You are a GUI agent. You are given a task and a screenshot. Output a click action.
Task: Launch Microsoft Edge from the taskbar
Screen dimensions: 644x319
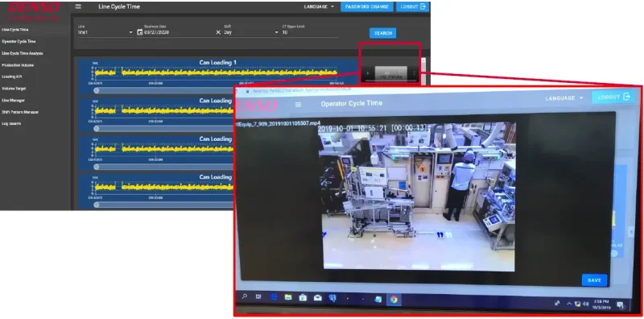click(274, 297)
